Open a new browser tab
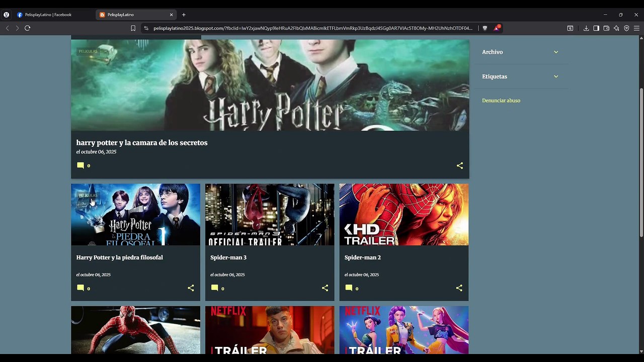The image size is (644, 362). click(x=184, y=15)
